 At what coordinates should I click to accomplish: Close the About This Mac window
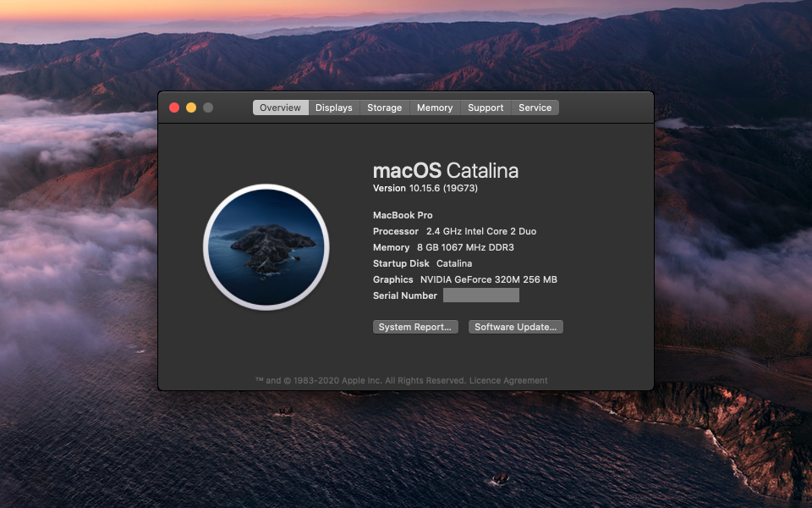[x=174, y=108]
